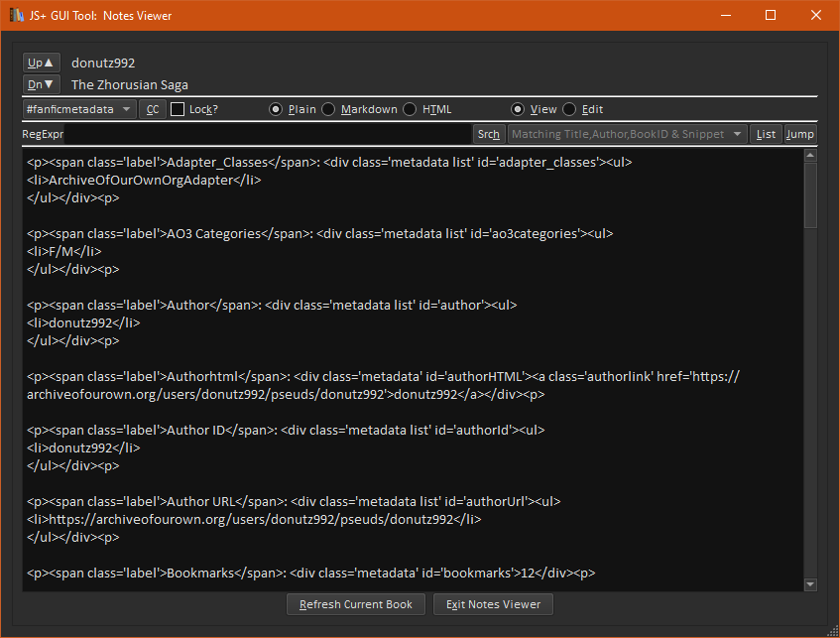Maximize the Notes Viewer window
Viewport: 840px width, 638px height.
pos(771,16)
